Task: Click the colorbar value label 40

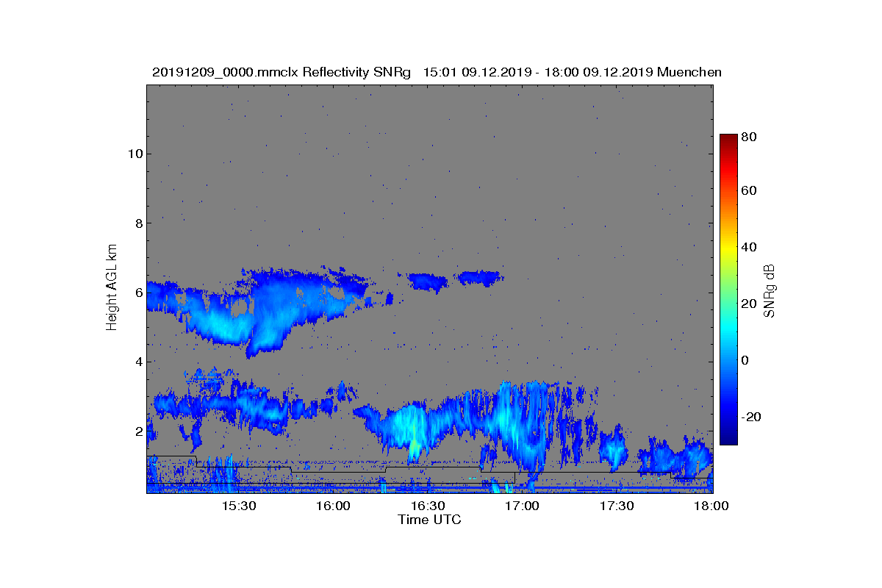Action: point(750,247)
